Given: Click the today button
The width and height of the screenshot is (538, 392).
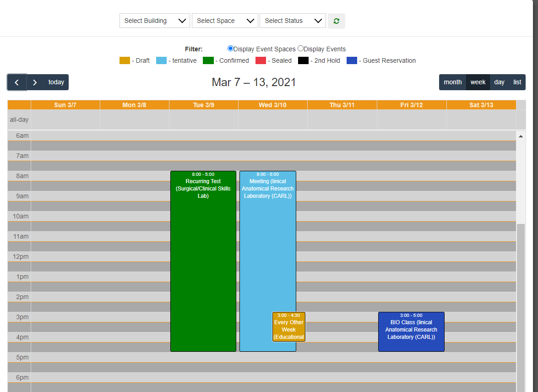Looking at the screenshot, I should [x=56, y=82].
